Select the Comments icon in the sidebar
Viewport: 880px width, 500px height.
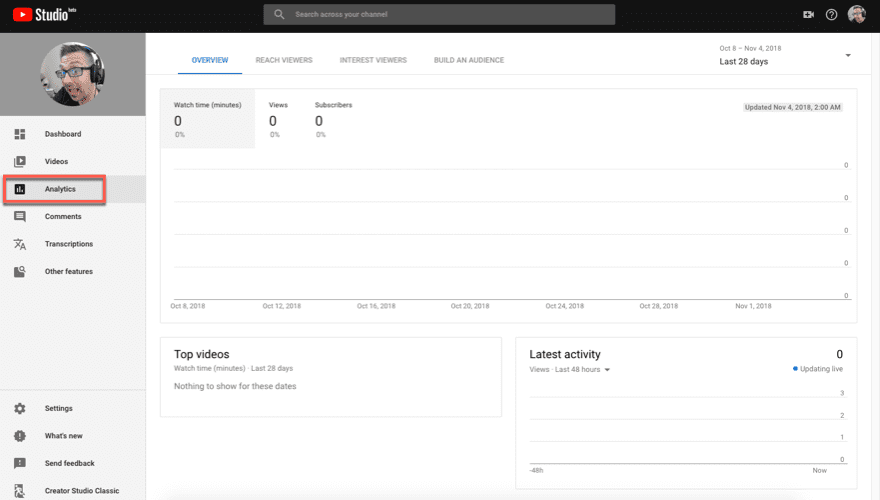coord(20,217)
